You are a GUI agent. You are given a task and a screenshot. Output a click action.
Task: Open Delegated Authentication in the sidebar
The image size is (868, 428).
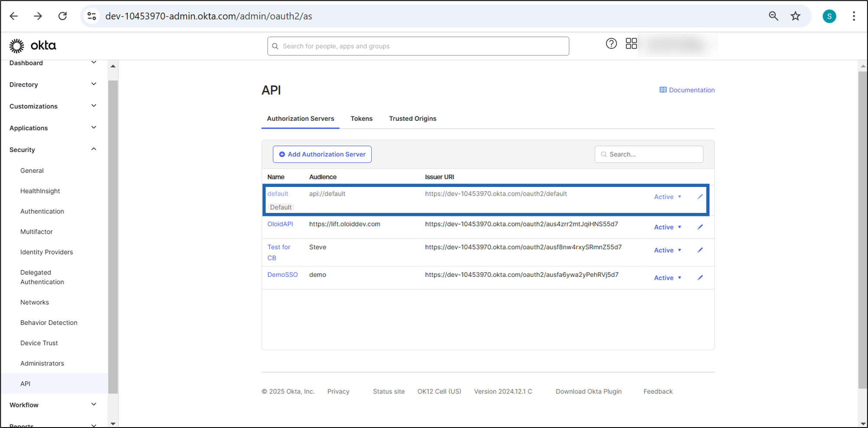(42, 277)
